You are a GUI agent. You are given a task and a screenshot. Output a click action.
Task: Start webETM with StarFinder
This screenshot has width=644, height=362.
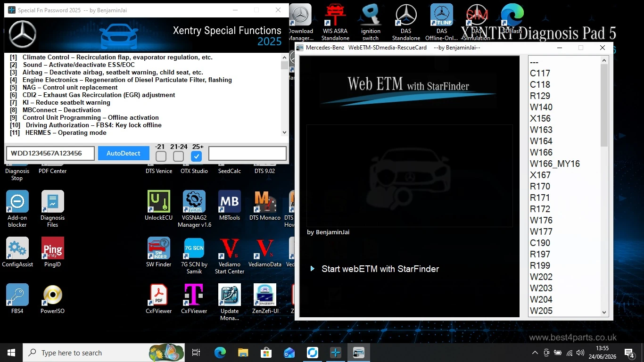click(380, 269)
